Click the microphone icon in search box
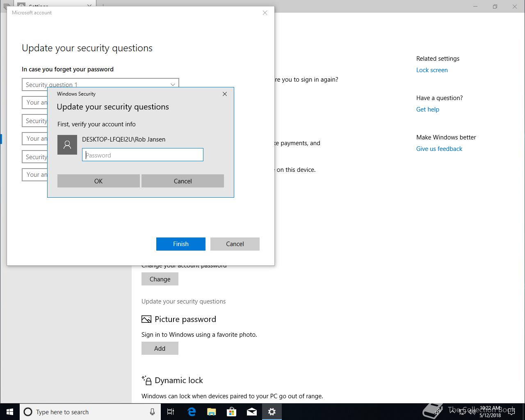This screenshot has height=420, width=525. pos(152,412)
